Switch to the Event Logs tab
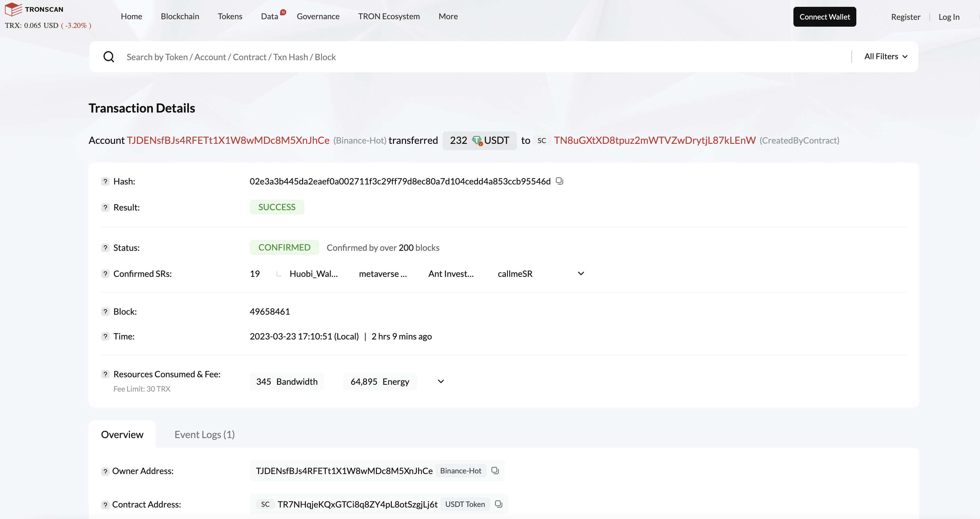 [x=204, y=434]
